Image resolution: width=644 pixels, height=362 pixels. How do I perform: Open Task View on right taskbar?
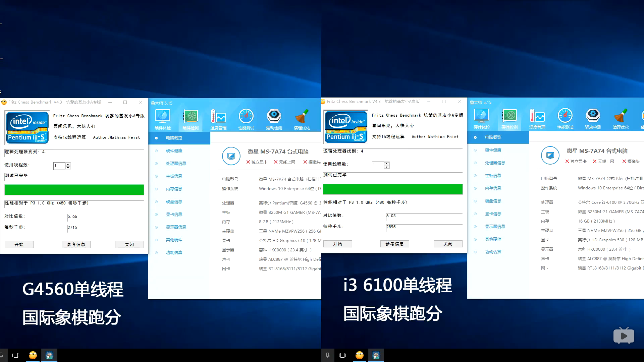pyautogui.click(x=342, y=355)
